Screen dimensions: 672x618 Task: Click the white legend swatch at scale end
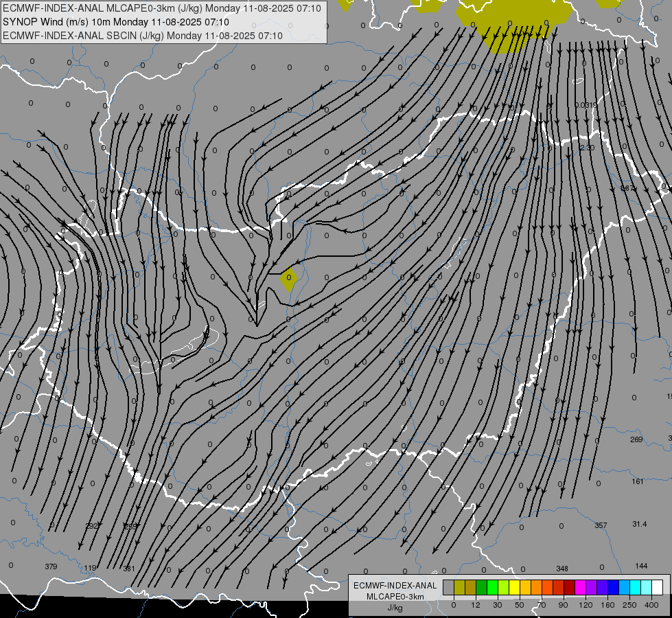coord(658,588)
